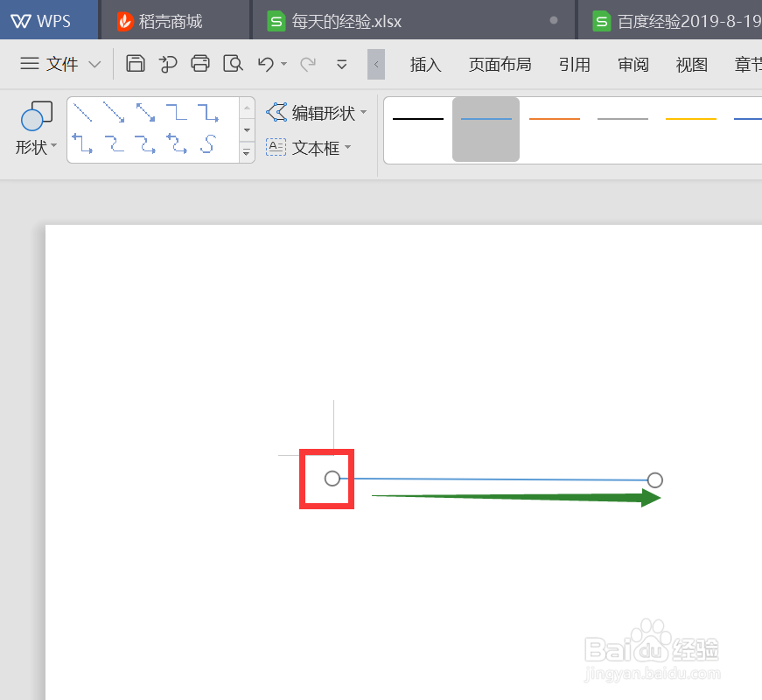Switch to the 每天的经验.xlsx tab
This screenshot has height=700, width=762.
[x=414, y=21]
